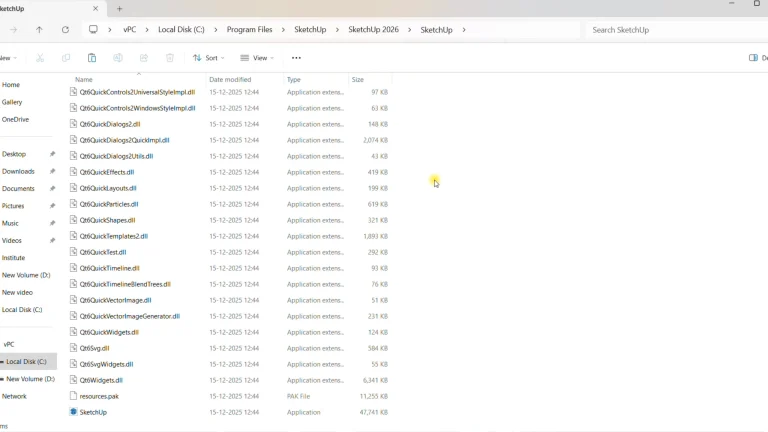Click the resources.pak file icon
This screenshot has width=768, height=432.
73,396
